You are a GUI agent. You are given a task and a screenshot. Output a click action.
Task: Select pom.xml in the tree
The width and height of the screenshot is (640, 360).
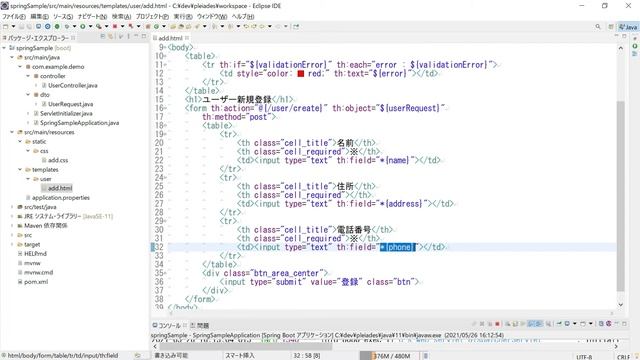(36, 282)
